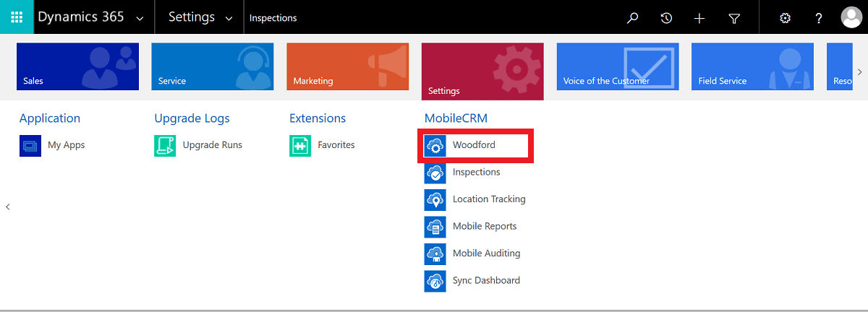This screenshot has height=312, width=868.
Task: Open recently viewed history icon
Action: click(666, 18)
